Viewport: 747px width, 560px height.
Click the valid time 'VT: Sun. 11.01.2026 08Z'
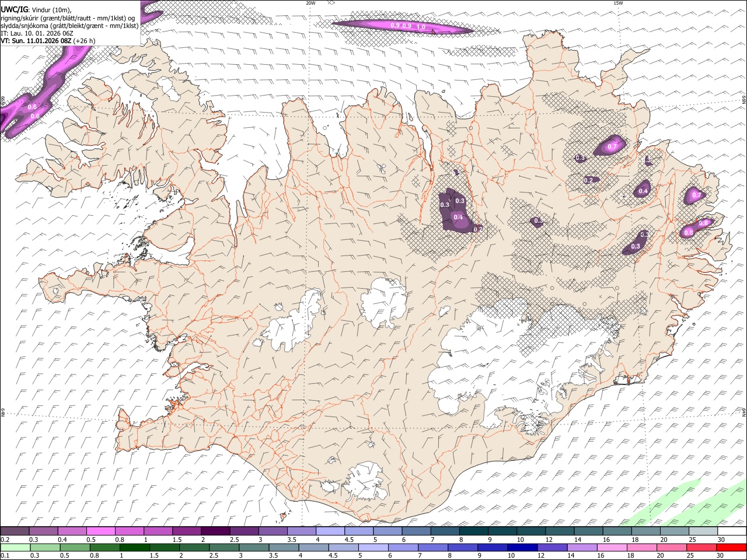(36, 41)
